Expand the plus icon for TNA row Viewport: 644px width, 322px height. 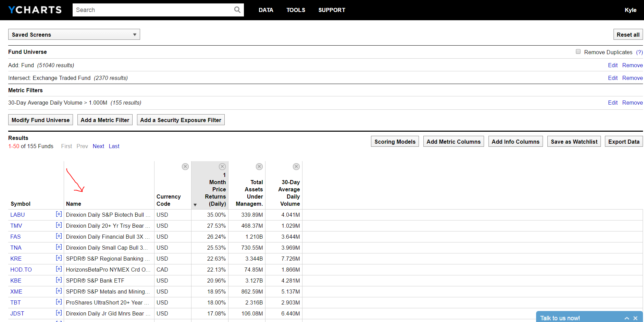pos(59,247)
